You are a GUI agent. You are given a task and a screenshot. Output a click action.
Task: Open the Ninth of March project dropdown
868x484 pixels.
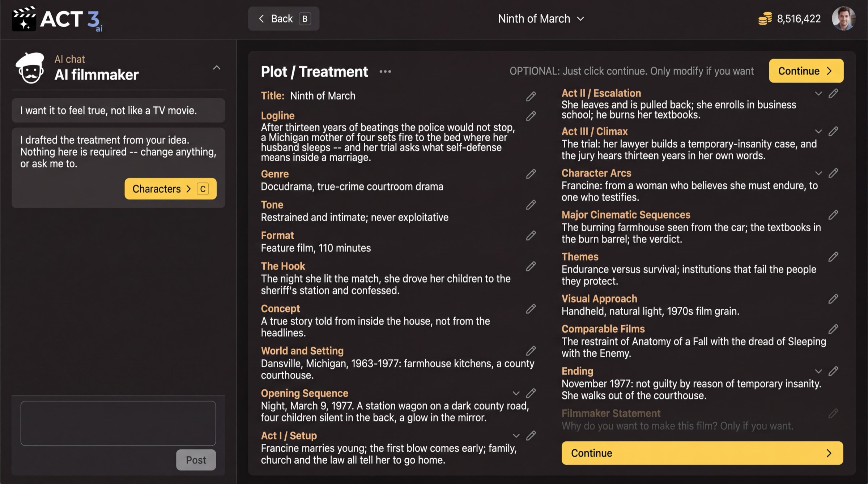pyautogui.click(x=541, y=19)
